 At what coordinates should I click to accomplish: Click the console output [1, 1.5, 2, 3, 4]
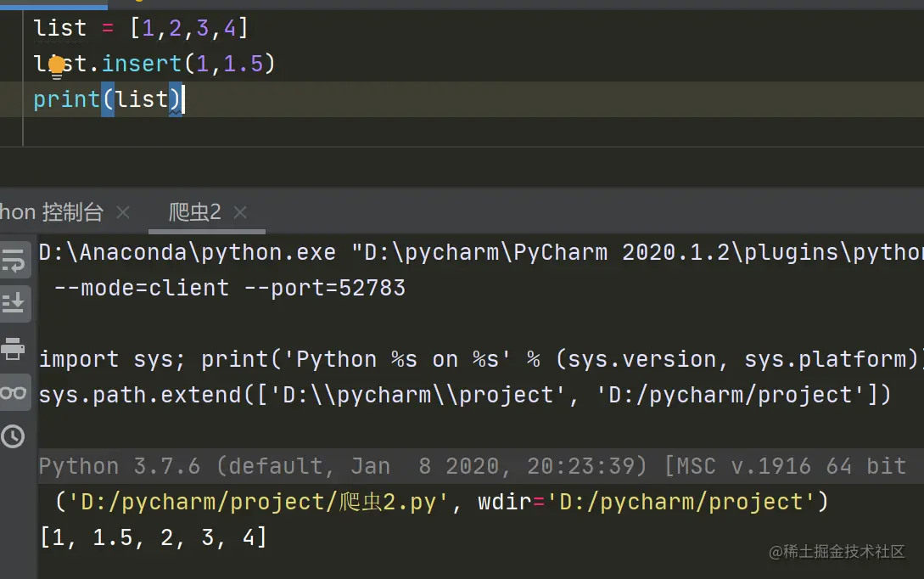[154, 537]
